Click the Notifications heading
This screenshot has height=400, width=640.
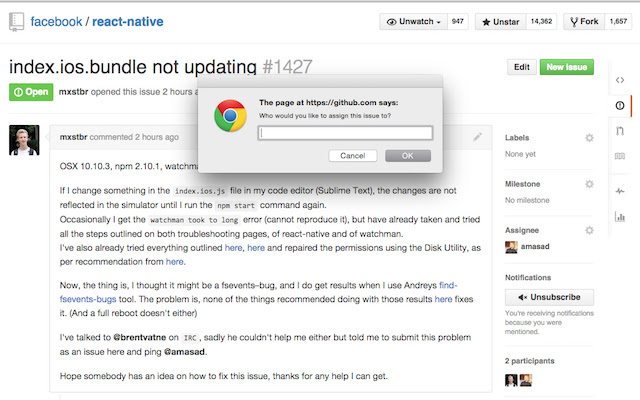(x=528, y=278)
